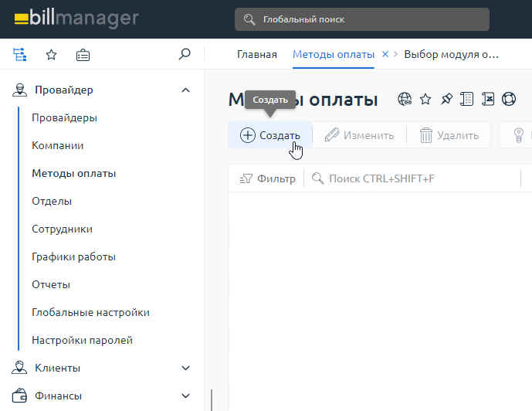Go to Глобальные настройки menu item
532x411 pixels.
point(90,313)
